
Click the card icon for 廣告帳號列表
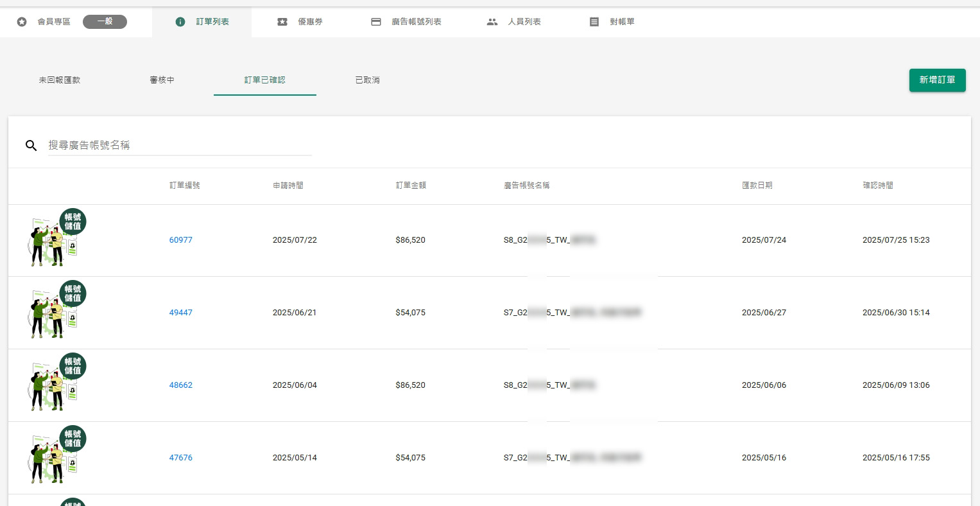(376, 22)
